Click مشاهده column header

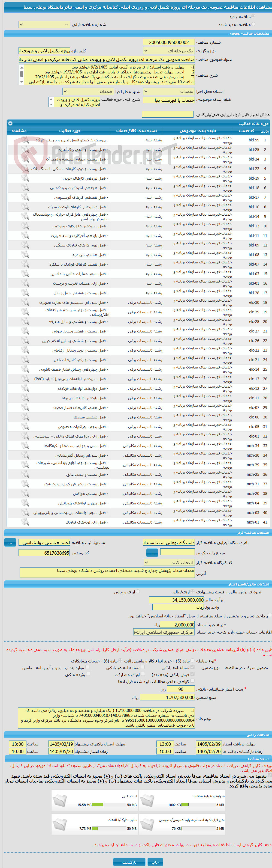(x=19, y=131)
